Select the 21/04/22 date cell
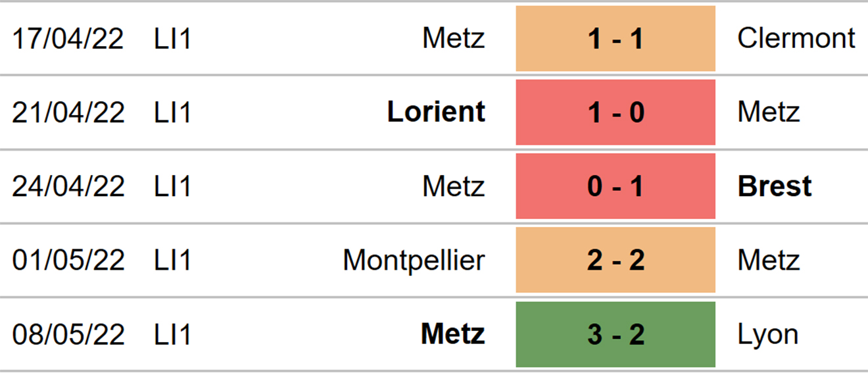 68,113
